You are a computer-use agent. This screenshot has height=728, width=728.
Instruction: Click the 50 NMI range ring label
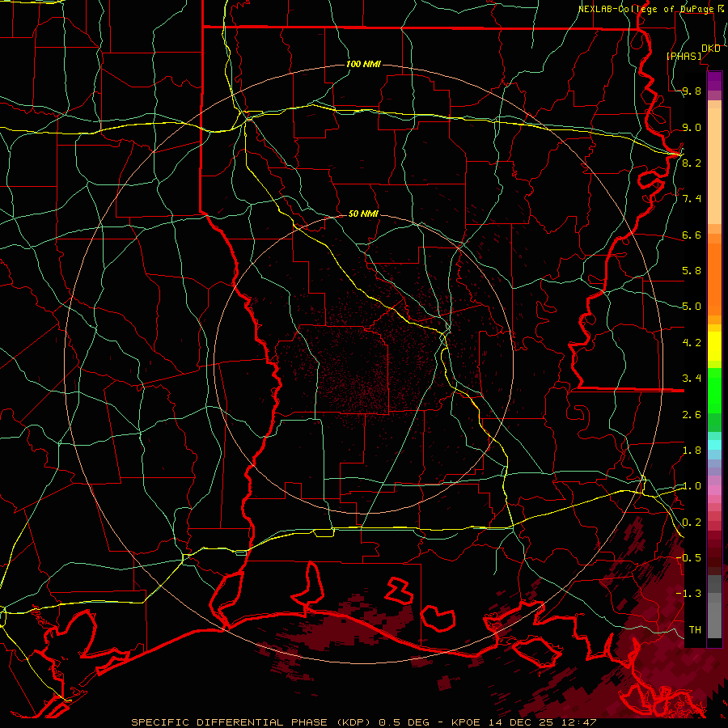pos(363,214)
